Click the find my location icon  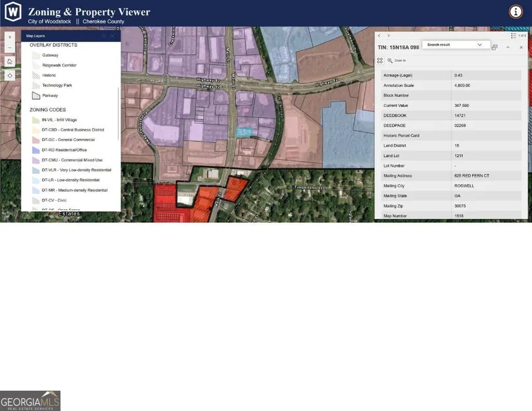point(10,75)
